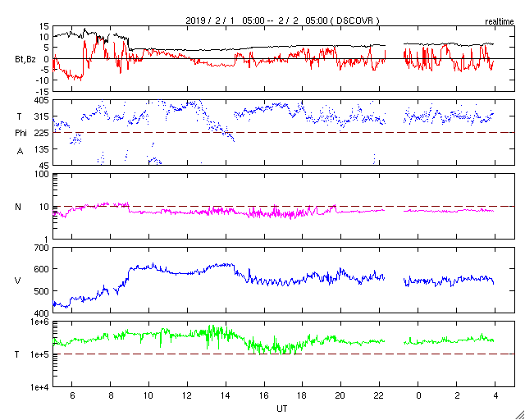Click the "15" tick at the top of Bt axis
The image size is (525, 420).
point(43,27)
